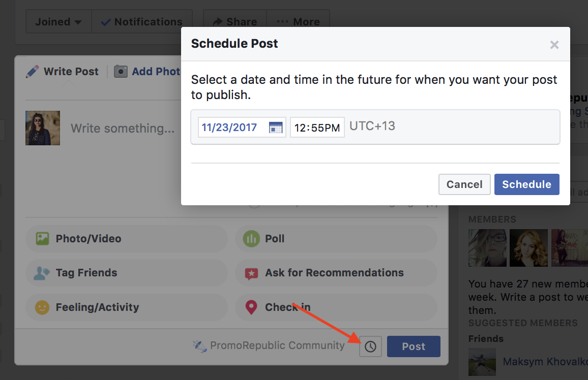This screenshot has height=380, width=588.
Task: Edit the 11/23/2017 date field
Action: point(242,128)
